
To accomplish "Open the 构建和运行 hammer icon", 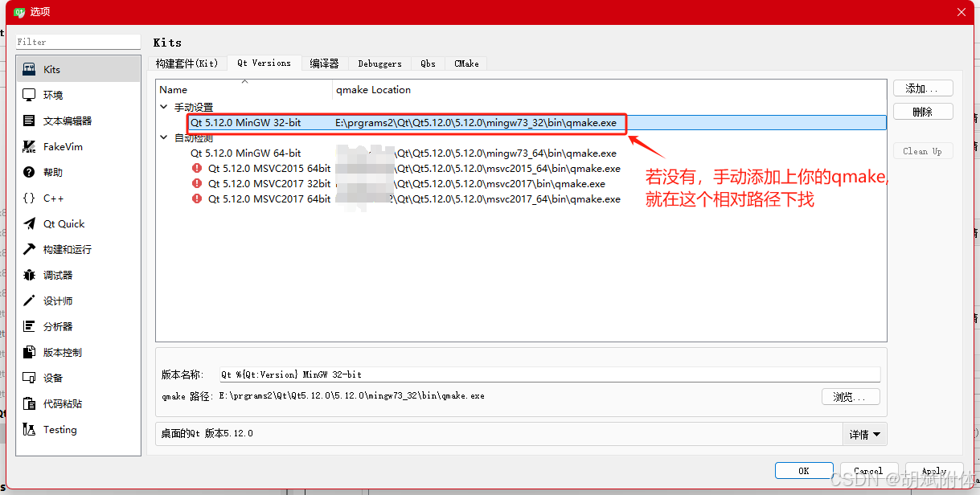I will pos(29,249).
